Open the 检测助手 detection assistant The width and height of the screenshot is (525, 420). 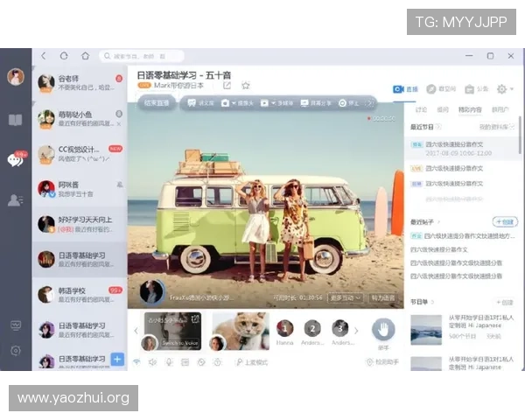(x=382, y=362)
